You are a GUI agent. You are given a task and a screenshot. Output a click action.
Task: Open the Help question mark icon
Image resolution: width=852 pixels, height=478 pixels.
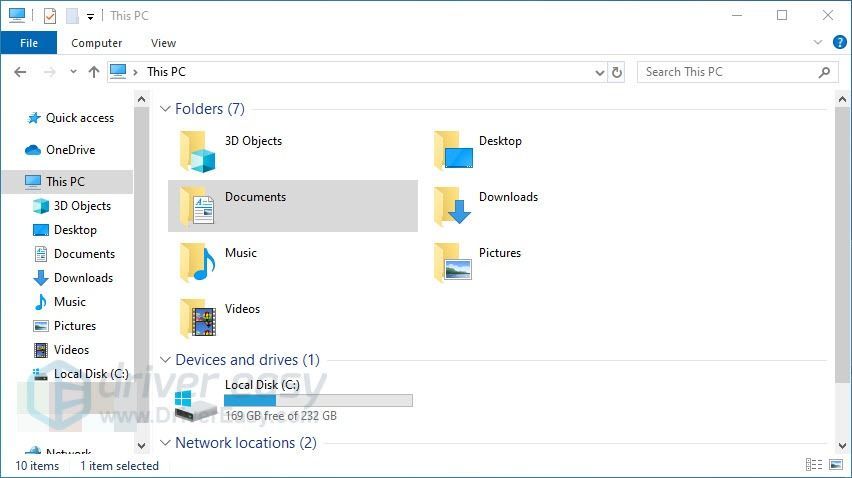click(x=840, y=42)
